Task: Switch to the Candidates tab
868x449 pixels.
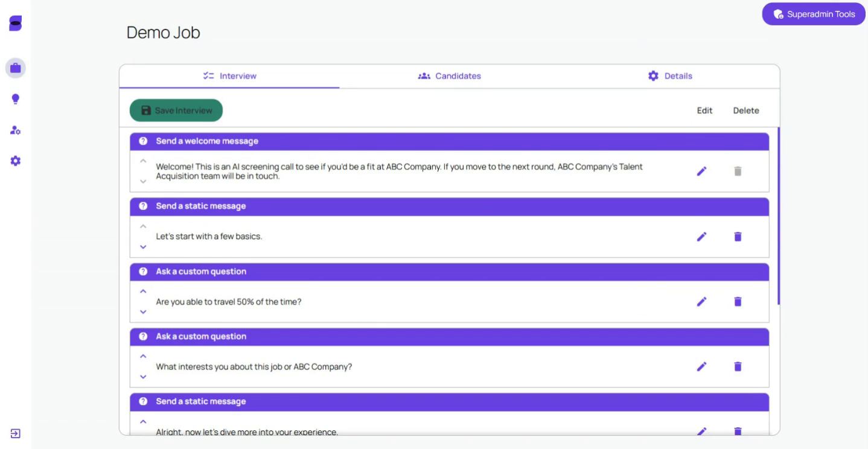Action: [x=450, y=76]
